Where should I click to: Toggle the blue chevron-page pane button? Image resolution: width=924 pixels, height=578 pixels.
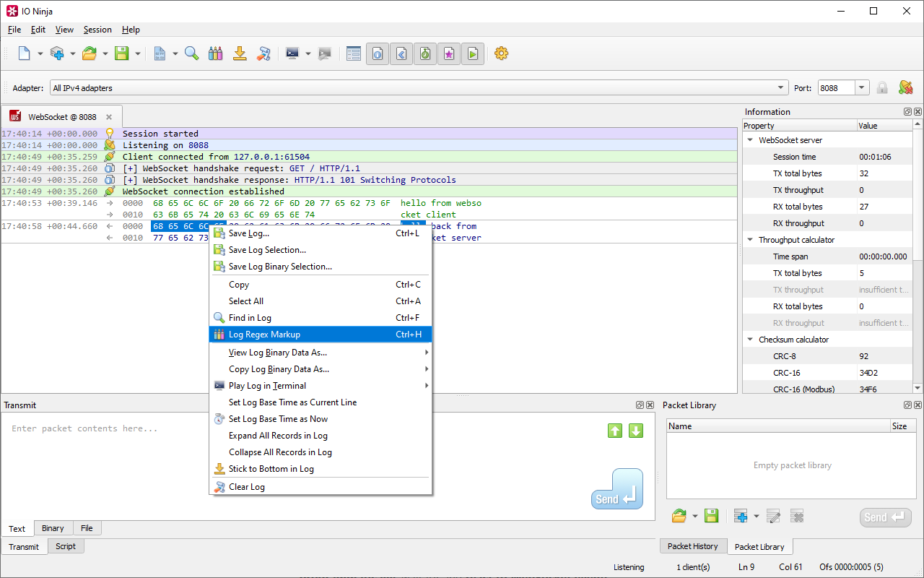tap(401, 53)
